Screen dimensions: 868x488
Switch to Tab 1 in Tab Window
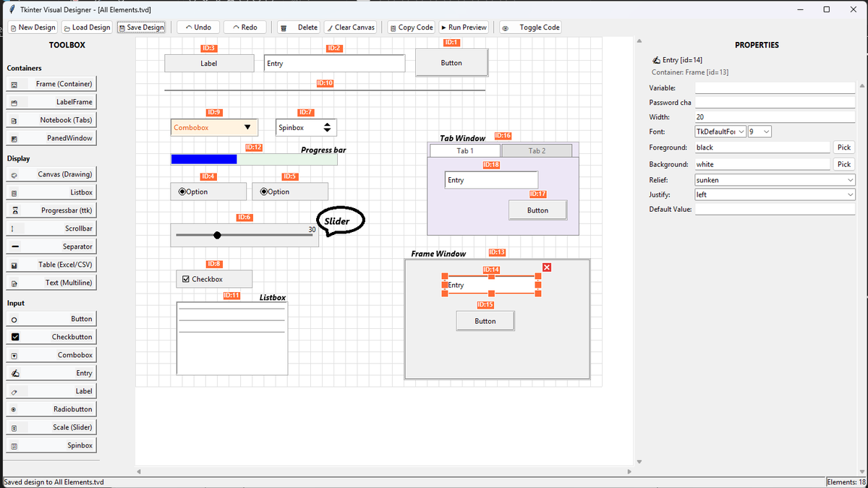465,150
